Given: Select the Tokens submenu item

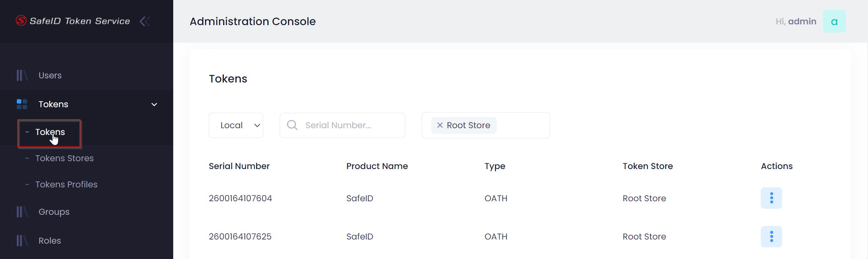Looking at the screenshot, I should (x=50, y=132).
